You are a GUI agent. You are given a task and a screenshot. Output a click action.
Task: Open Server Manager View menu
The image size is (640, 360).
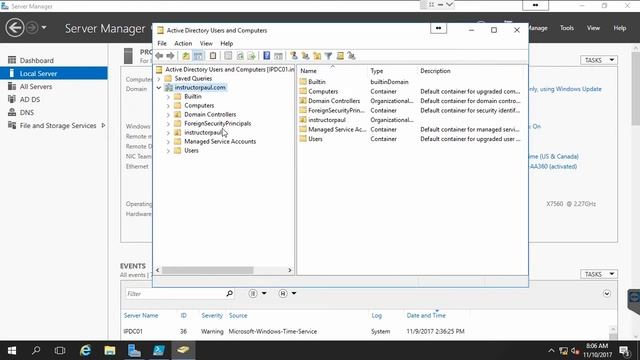[x=593, y=28]
